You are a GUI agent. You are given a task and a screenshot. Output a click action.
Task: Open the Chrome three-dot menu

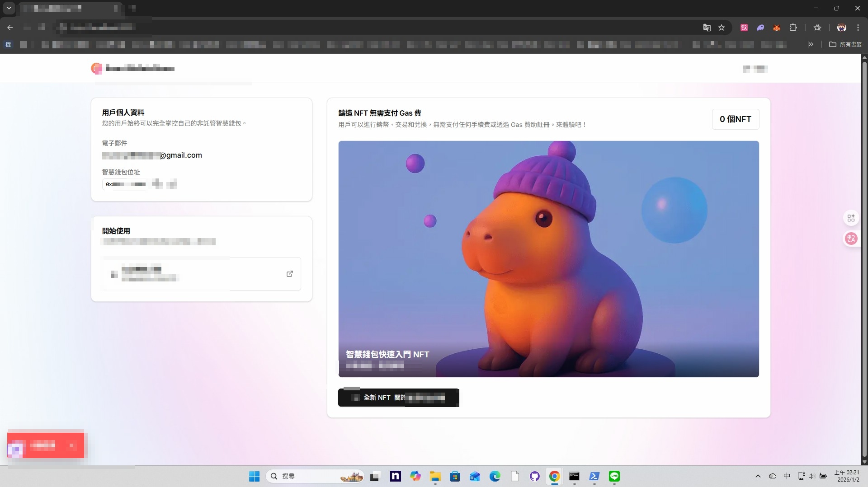click(x=858, y=28)
